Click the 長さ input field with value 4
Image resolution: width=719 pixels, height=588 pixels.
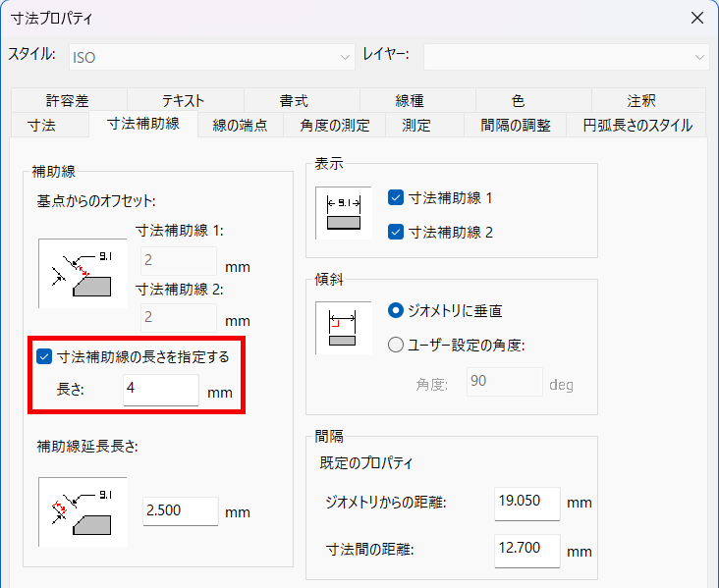161,391
